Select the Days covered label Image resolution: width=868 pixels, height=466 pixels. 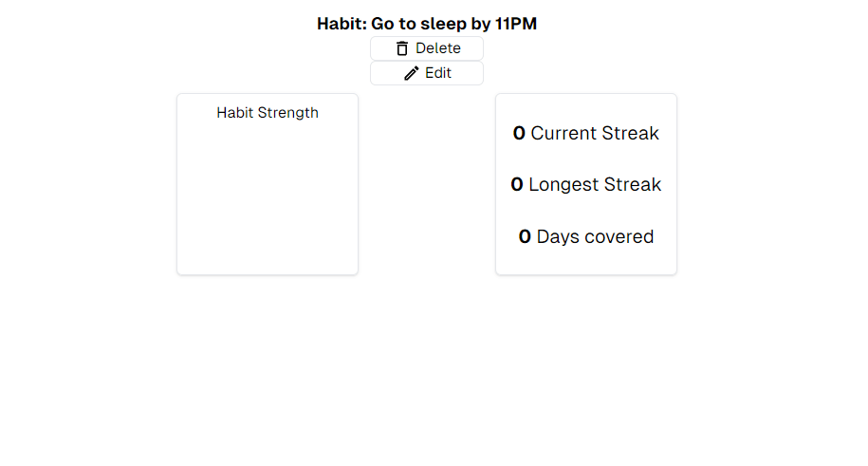click(595, 236)
